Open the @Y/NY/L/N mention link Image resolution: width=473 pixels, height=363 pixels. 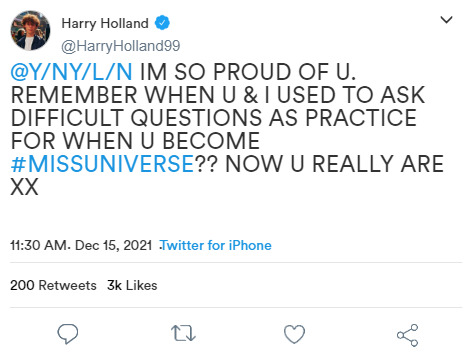71,72
